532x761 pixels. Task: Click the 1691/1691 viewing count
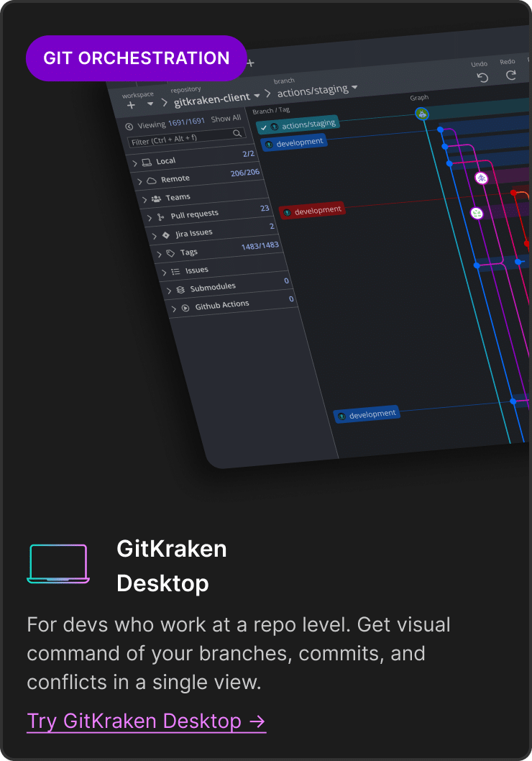click(x=187, y=122)
